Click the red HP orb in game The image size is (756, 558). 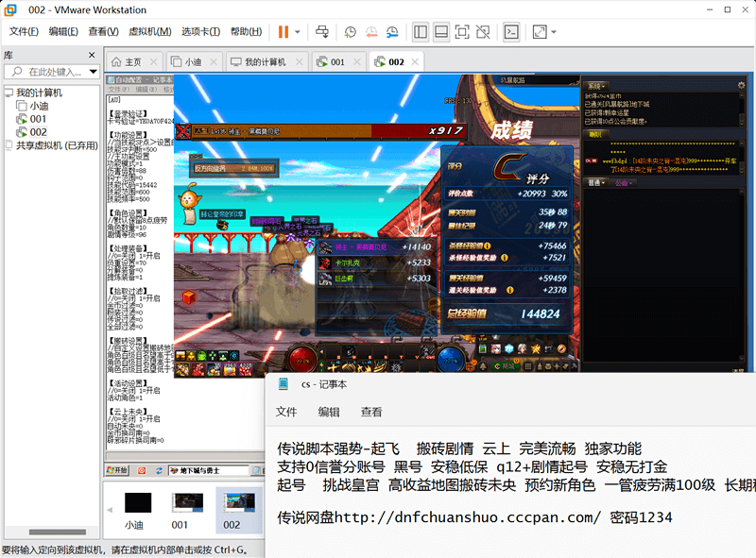pyautogui.click(x=303, y=359)
